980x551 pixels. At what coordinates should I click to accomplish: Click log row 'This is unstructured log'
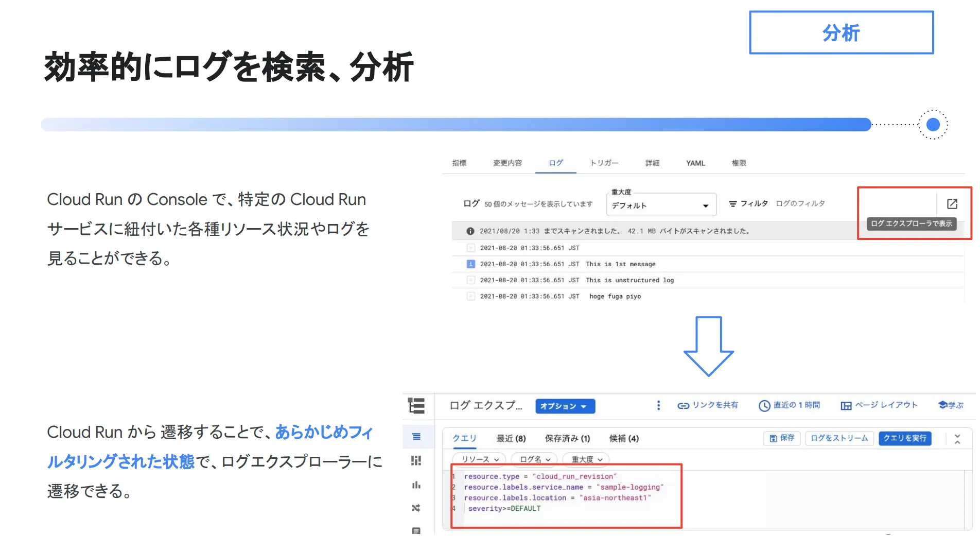(708, 280)
